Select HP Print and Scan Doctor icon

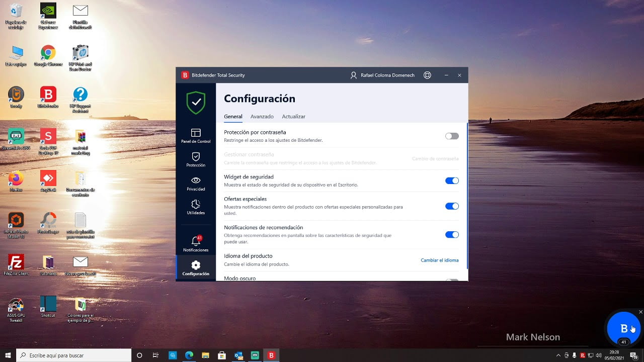point(80,58)
